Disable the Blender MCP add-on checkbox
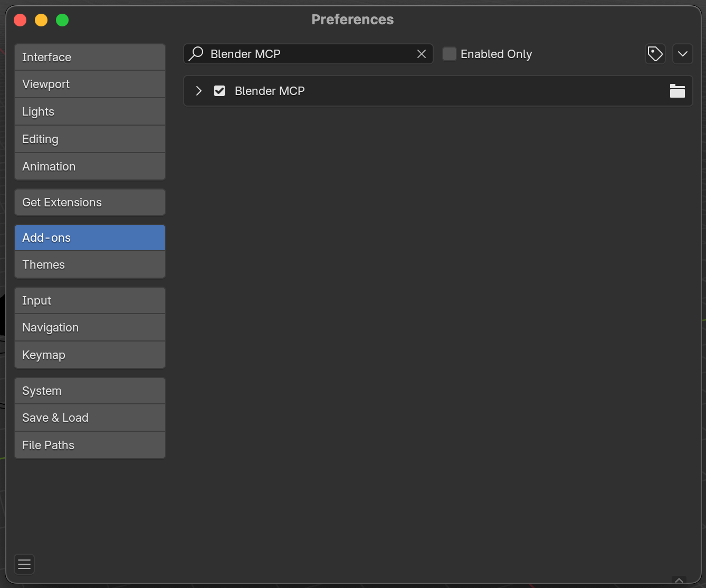 coord(220,91)
